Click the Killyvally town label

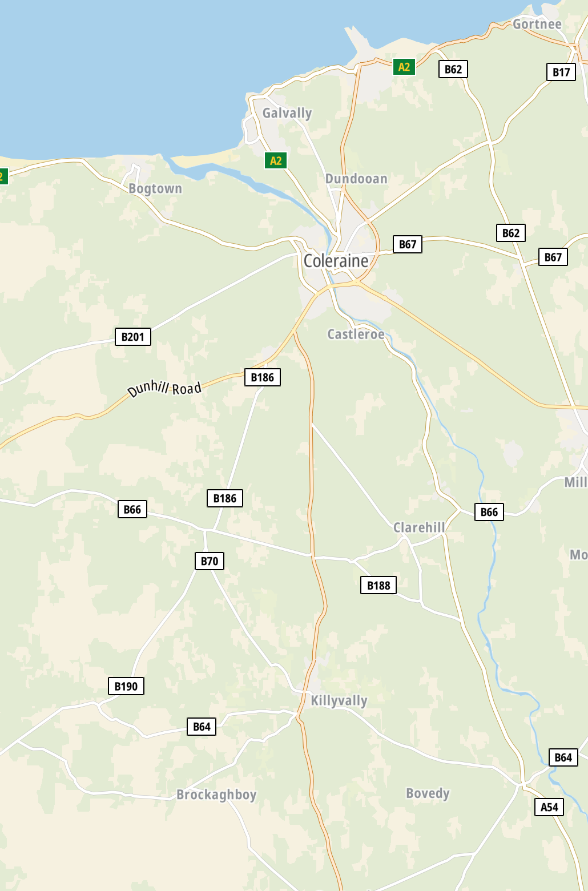tap(339, 700)
